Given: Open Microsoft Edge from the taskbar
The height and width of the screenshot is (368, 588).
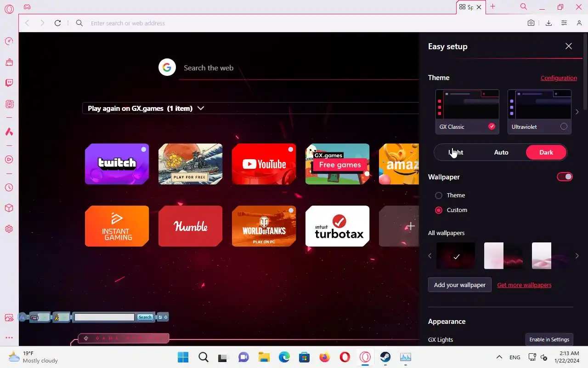Looking at the screenshot, I should coord(284,357).
